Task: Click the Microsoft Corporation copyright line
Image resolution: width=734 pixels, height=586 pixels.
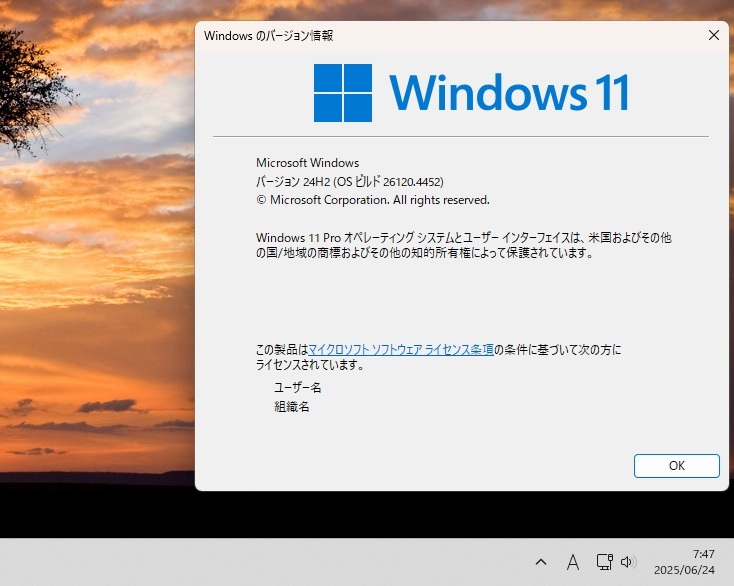Action: [373, 200]
